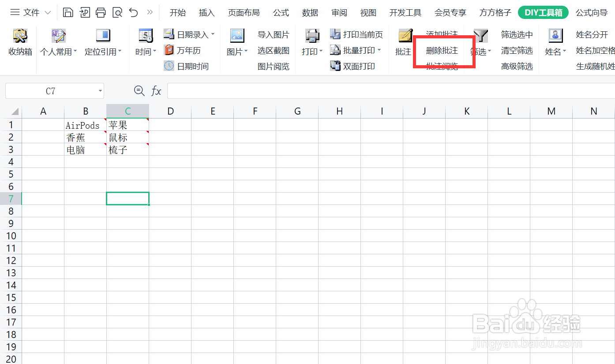Open 日期录入 date entry tool

pyautogui.click(x=189, y=34)
